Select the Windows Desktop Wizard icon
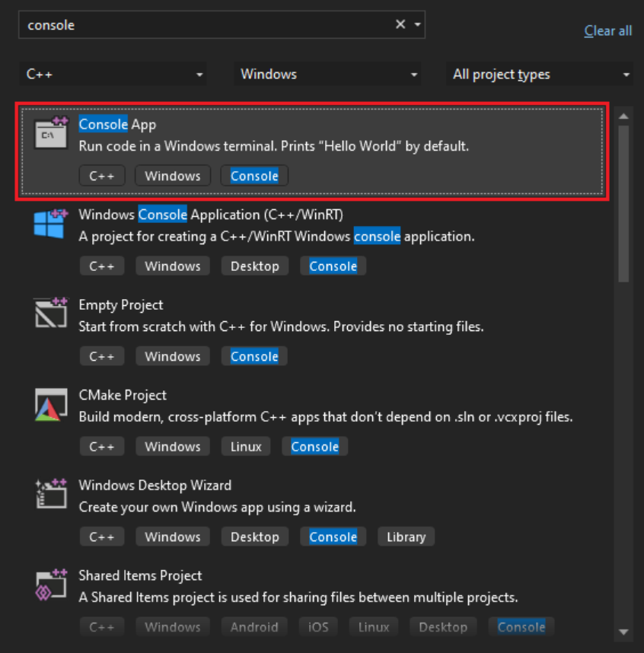Screen dimensions: 644x653 tap(51, 493)
